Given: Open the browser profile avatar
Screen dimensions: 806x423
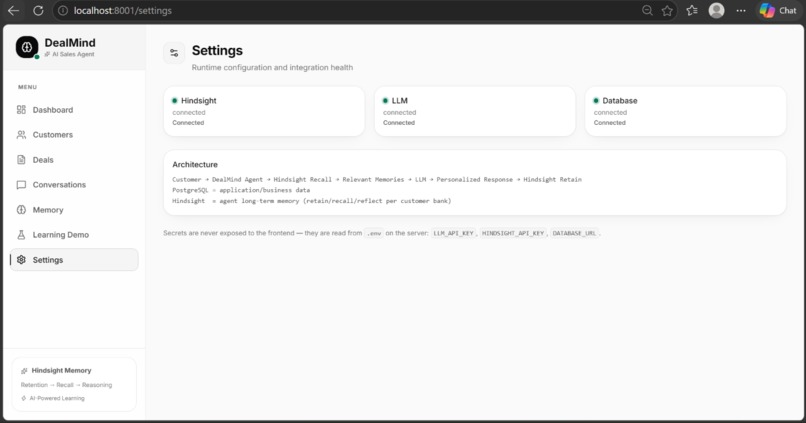Looking at the screenshot, I should (x=716, y=10).
